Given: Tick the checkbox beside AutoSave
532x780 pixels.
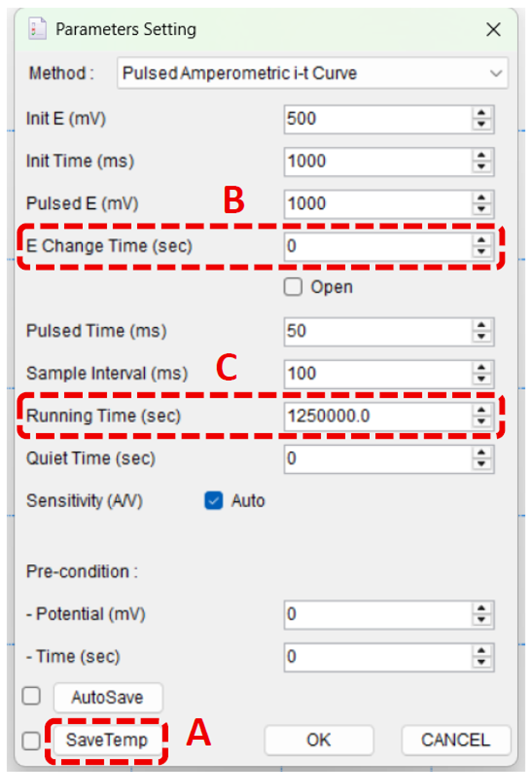Looking at the screenshot, I should click(31, 696).
